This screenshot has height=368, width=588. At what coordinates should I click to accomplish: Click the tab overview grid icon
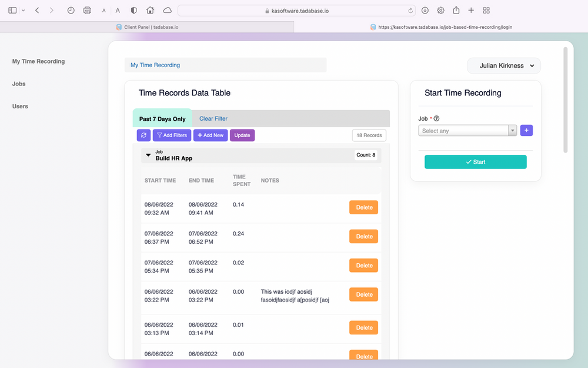486,10
